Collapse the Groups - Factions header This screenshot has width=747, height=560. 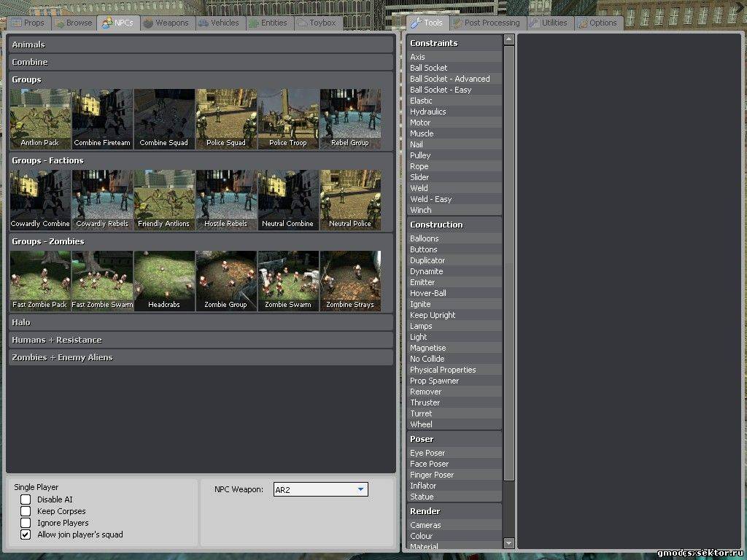(201, 160)
